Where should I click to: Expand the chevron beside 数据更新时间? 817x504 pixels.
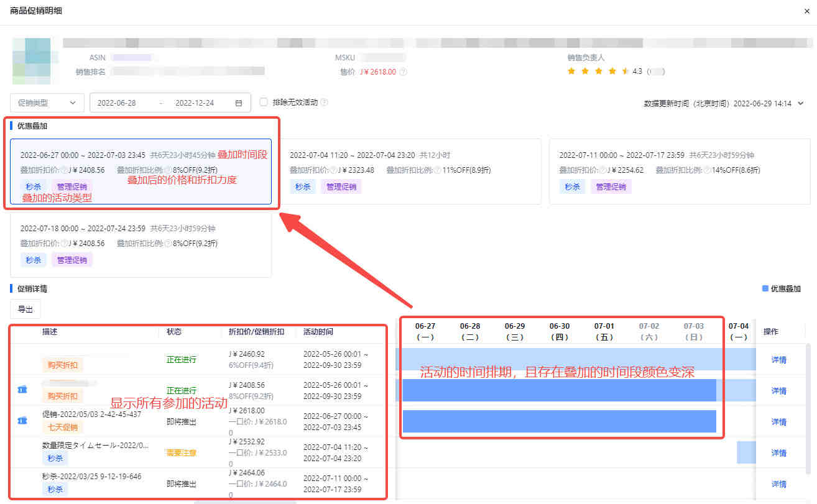coord(800,104)
